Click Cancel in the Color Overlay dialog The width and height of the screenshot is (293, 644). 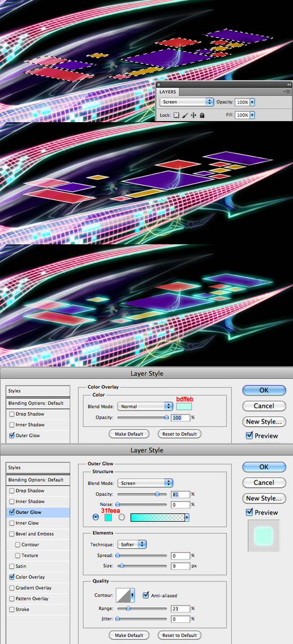264,406
